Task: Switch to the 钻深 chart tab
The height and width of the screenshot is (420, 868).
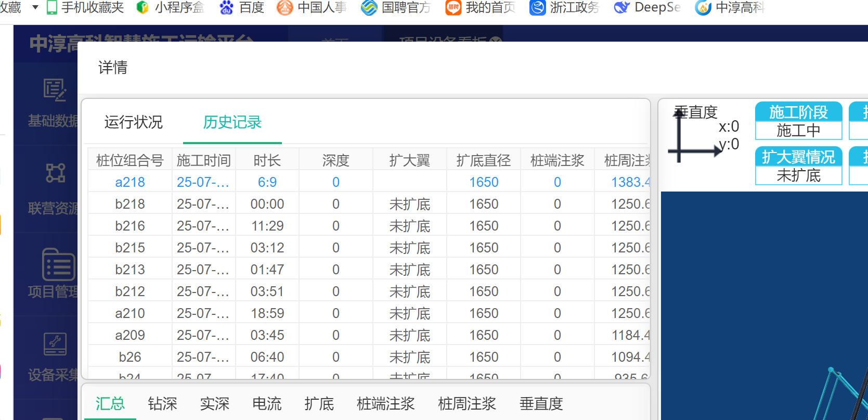Action: click(162, 404)
